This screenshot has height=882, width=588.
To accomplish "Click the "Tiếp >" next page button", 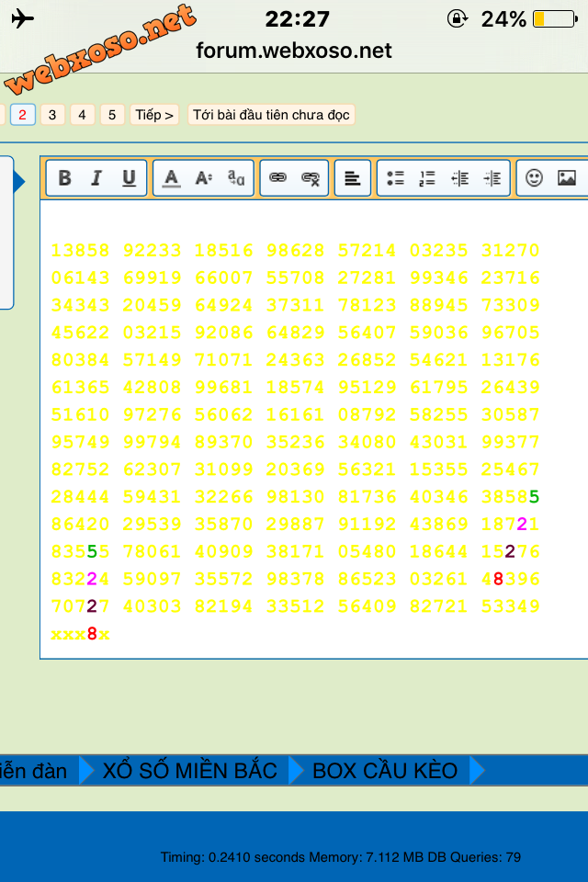I will [x=154, y=115].
